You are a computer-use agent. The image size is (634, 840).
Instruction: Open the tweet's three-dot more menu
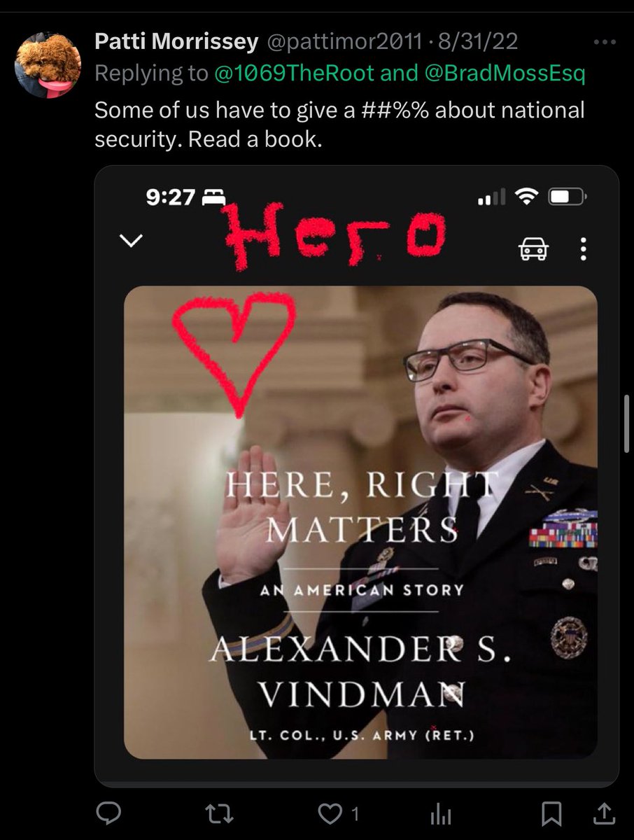click(604, 42)
